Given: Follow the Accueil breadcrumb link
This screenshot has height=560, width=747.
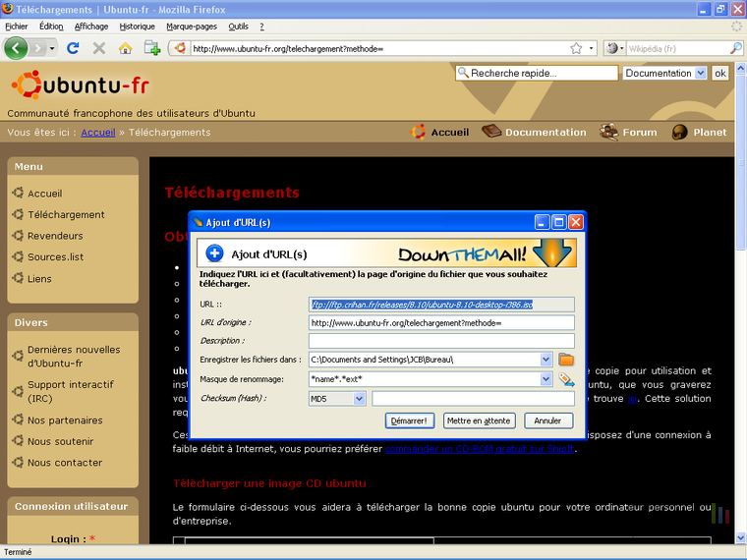Looking at the screenshot, I should (x=98, y=133).
